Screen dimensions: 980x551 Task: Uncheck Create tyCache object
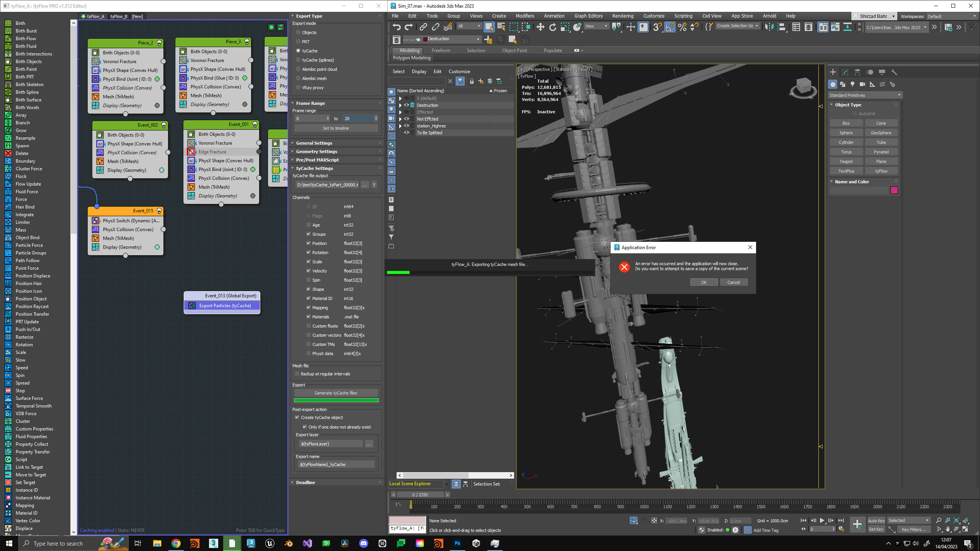(x=297, y=417)
